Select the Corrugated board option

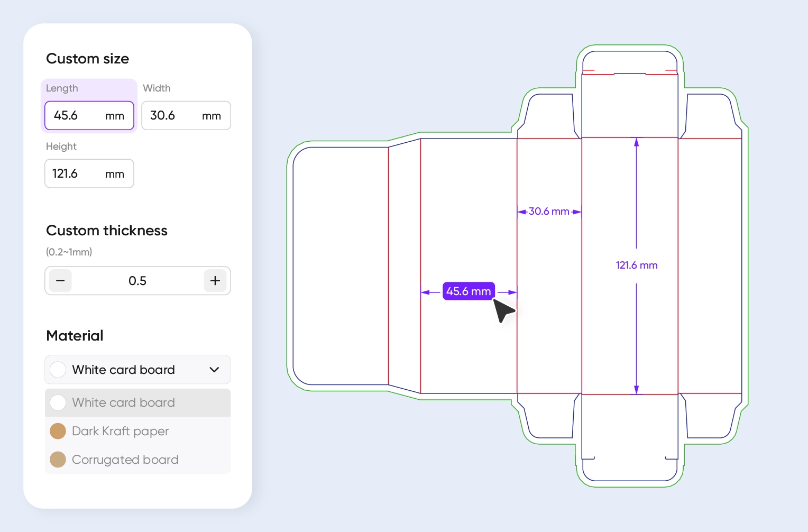point(125,460)
